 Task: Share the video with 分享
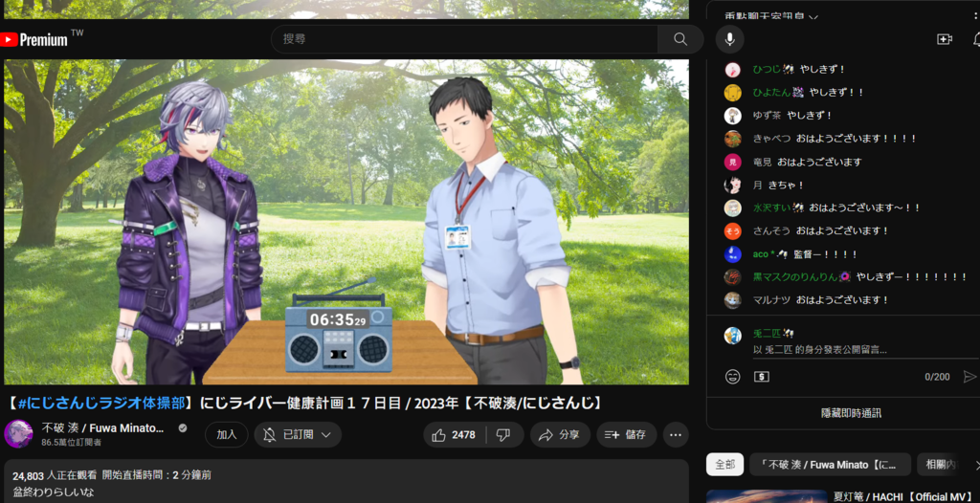tap(560, 435)
